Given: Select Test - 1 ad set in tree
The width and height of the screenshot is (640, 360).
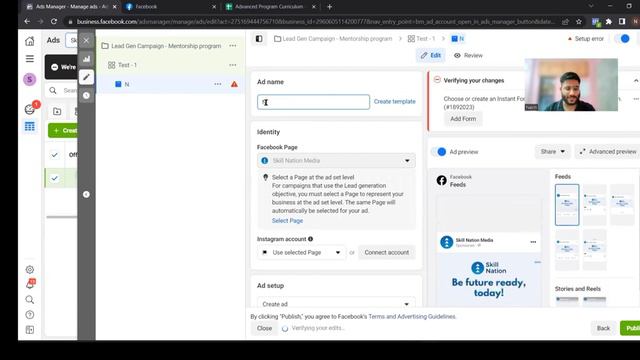Looking at the screenshot, I should [127, 65].
